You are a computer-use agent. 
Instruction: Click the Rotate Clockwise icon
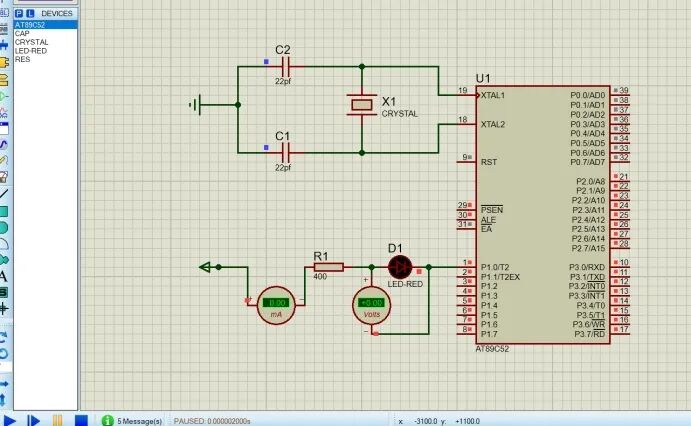[4, 337]
